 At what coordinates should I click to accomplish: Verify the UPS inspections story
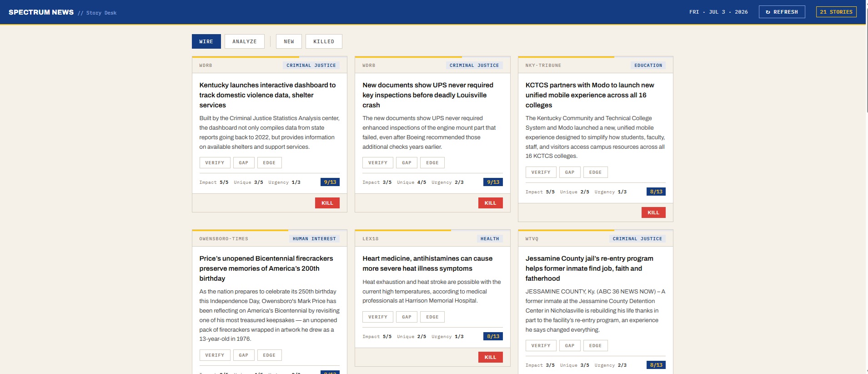pos(378,163)
